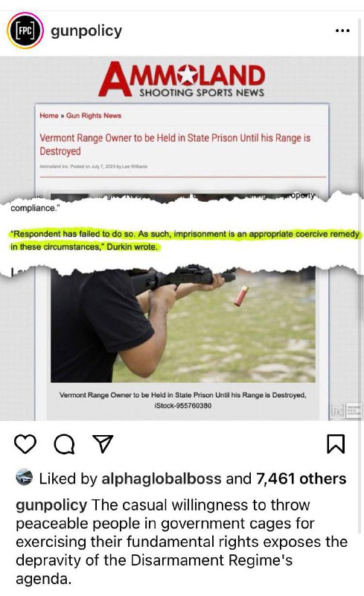364x596 pixels.
Task: Save the post with the bookmark icon
Action: coord(336,444)
